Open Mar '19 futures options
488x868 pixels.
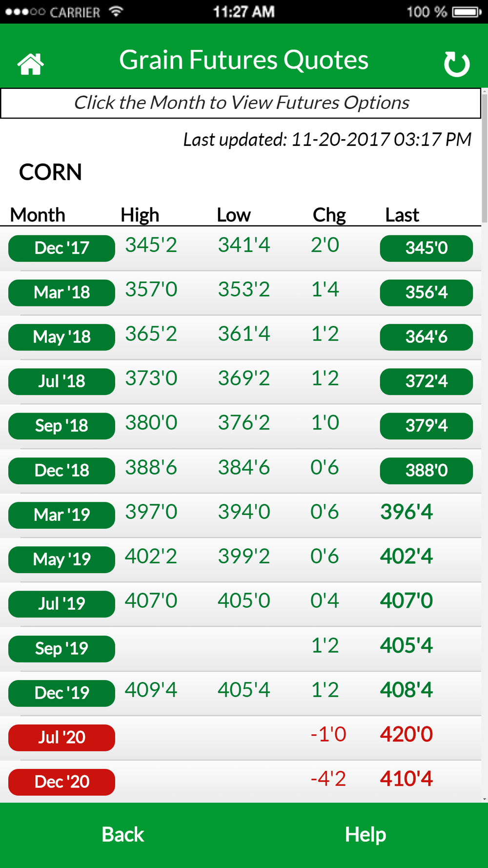point(61,515)
